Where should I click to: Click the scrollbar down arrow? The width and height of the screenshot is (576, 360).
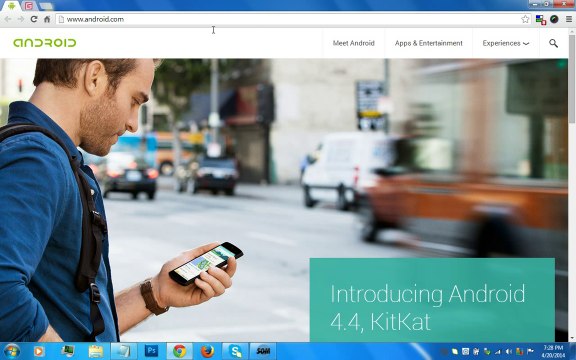click(x=572, y=338)
